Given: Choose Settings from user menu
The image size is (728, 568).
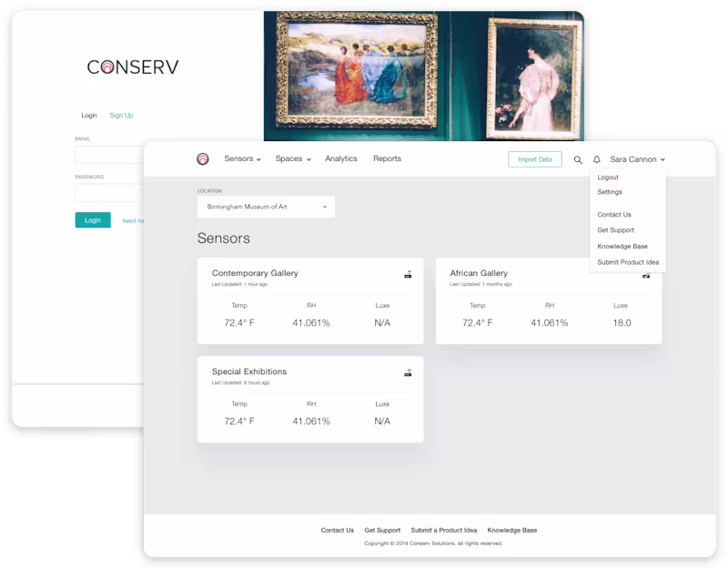Looking at the screenshot, I should (x=610, y=192).
